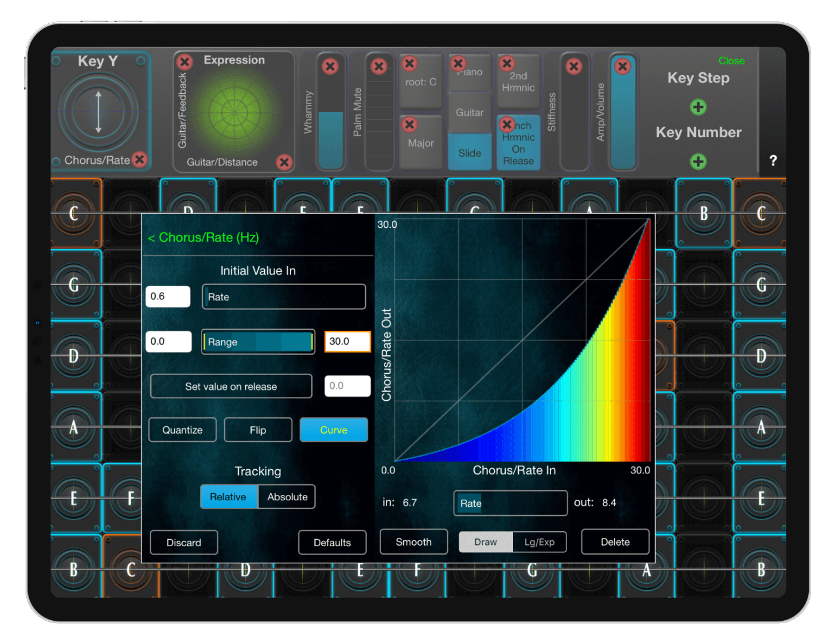Remove the Palm Mute control using its red X
Viewport: 835px width, 644px height.
[379, 66]
